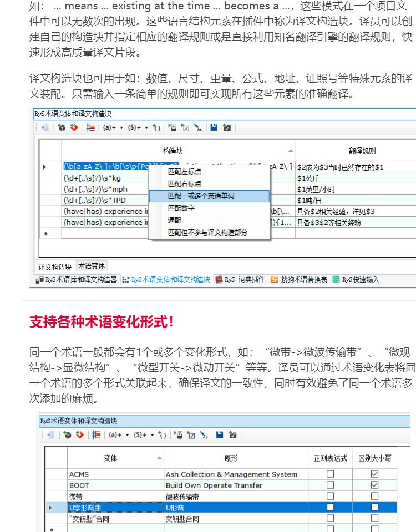Click {$}+ button in upper building block toolbar
The width and height of the screenshot is (416, 532).
(x=134, y=127)
